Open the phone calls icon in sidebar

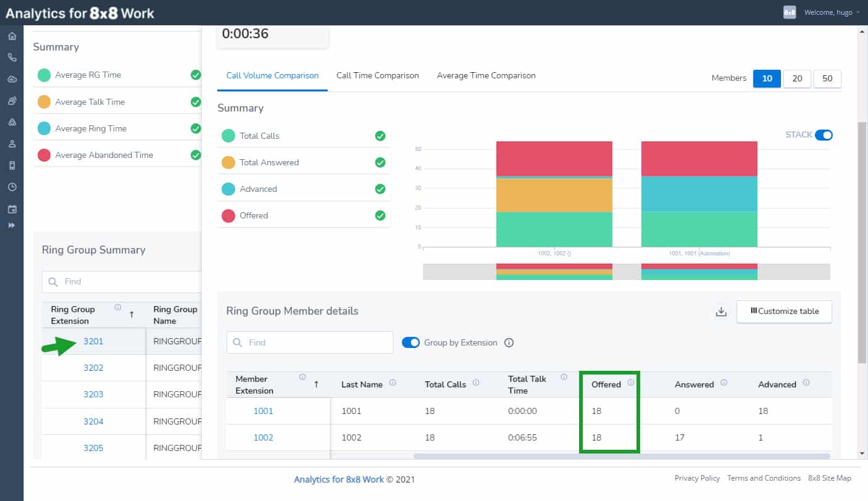12,57
